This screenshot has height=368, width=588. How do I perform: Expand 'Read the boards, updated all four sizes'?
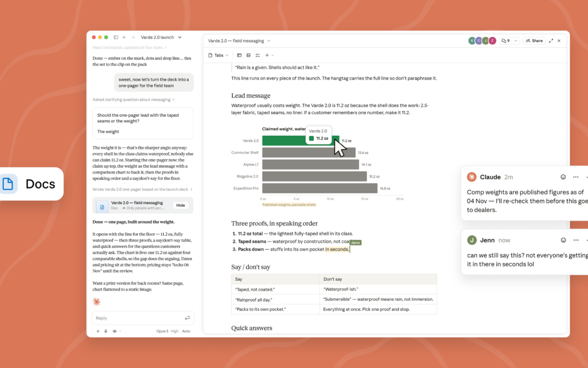(x=130, y=47)
